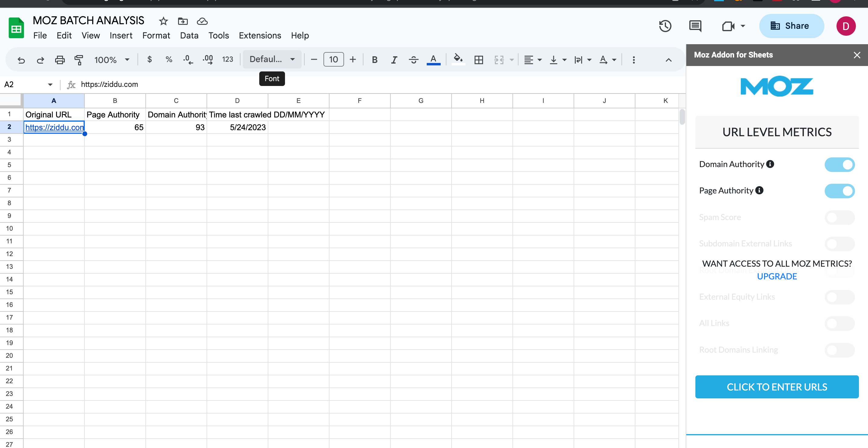Toggle Bold formatting
The width and height of the screenshot is (868, 448).
tap(374, 60)
